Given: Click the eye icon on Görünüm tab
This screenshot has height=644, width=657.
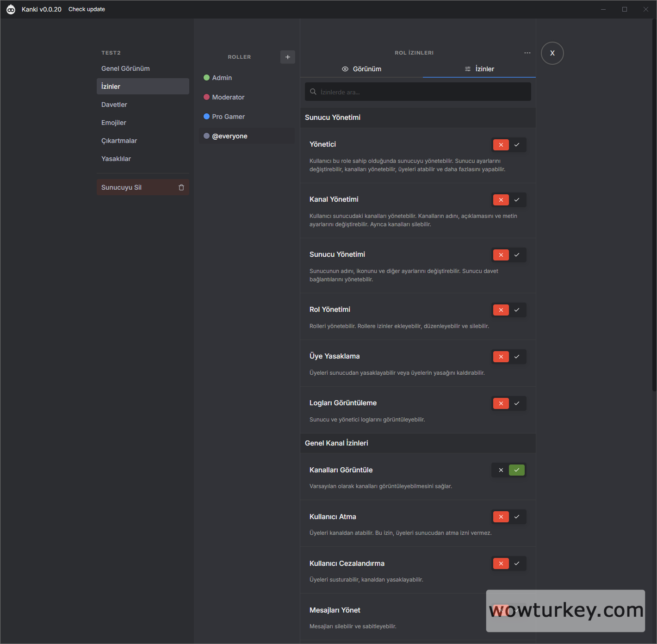Looking at the screenshot, I should click(x=345, y=69).
